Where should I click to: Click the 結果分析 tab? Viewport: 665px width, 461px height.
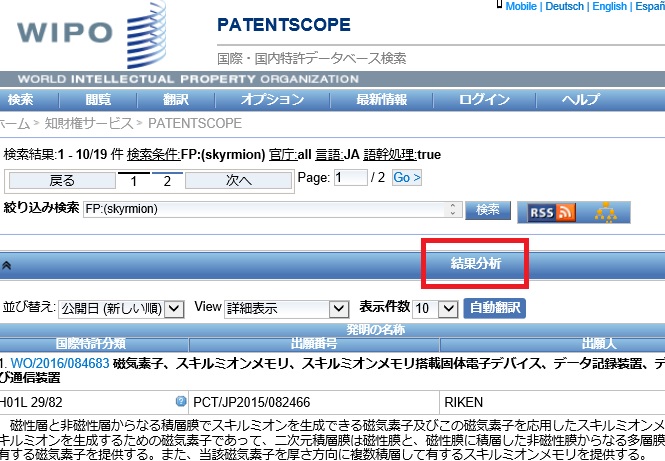[x=475, y=263]
